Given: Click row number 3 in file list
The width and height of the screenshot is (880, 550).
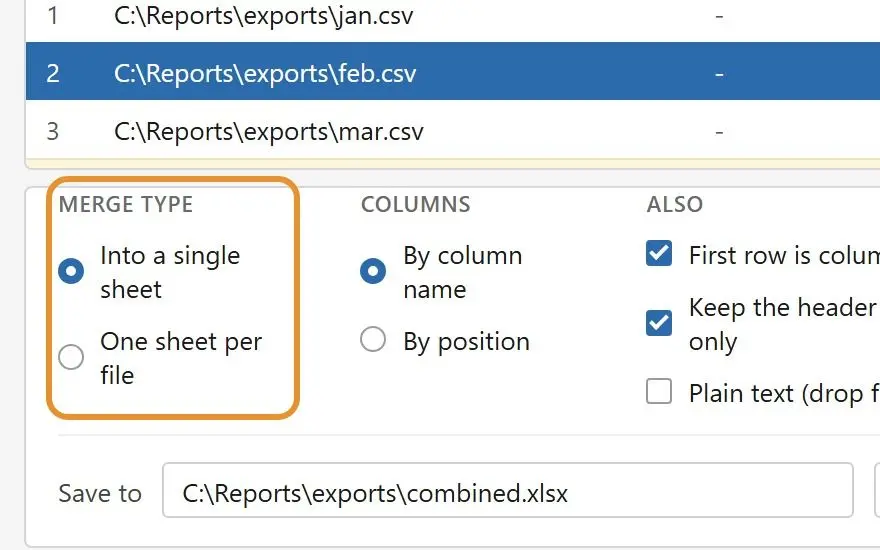Looking at the screenshot, I should coord(52,131).
